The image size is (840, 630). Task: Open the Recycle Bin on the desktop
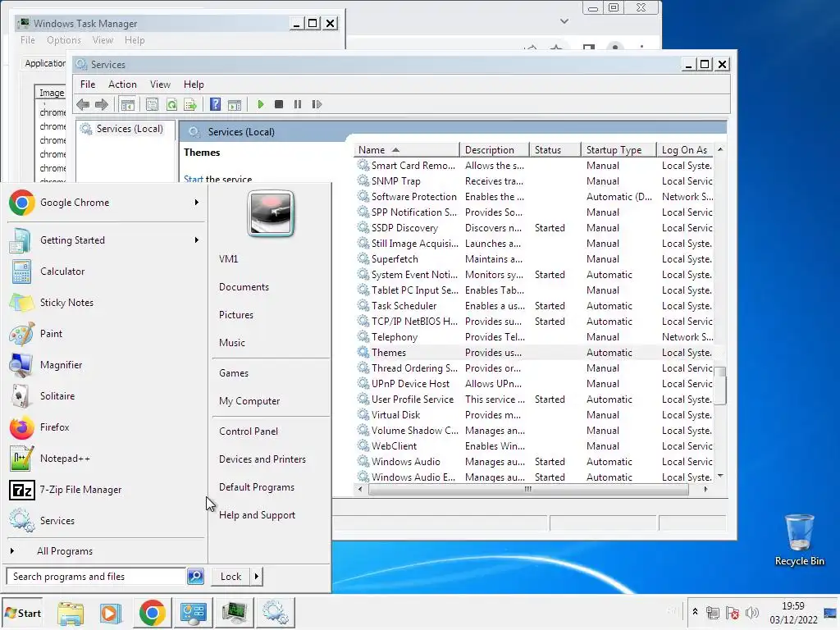point(799,540)
